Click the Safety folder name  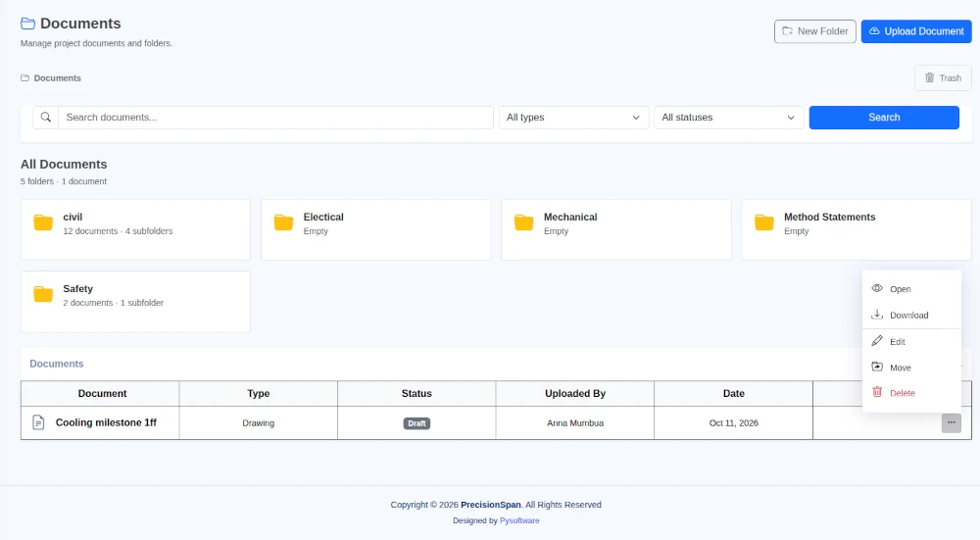click(x=78, y=289)
